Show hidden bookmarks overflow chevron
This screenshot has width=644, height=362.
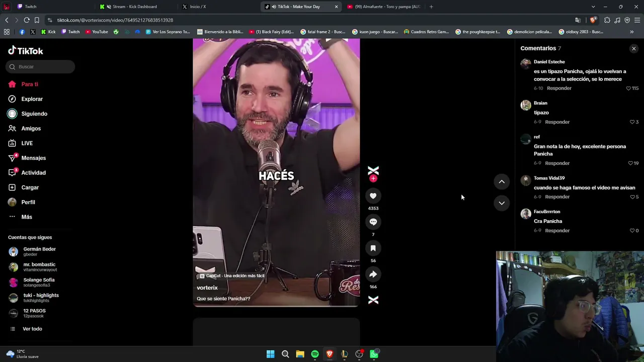point(631,32)
